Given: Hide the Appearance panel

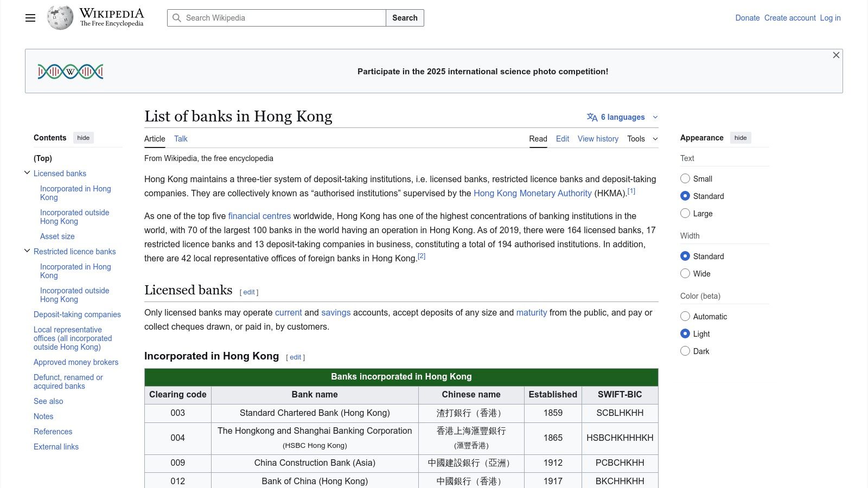Looking at the screenshot, I should pos(741,138).
